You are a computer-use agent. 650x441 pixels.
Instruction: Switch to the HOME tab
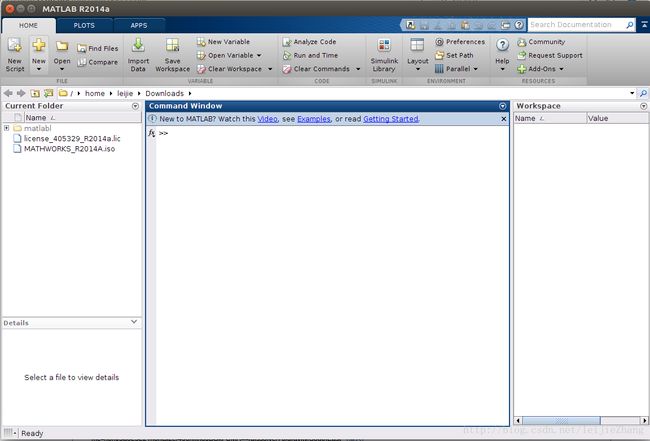tap(28, 25)
